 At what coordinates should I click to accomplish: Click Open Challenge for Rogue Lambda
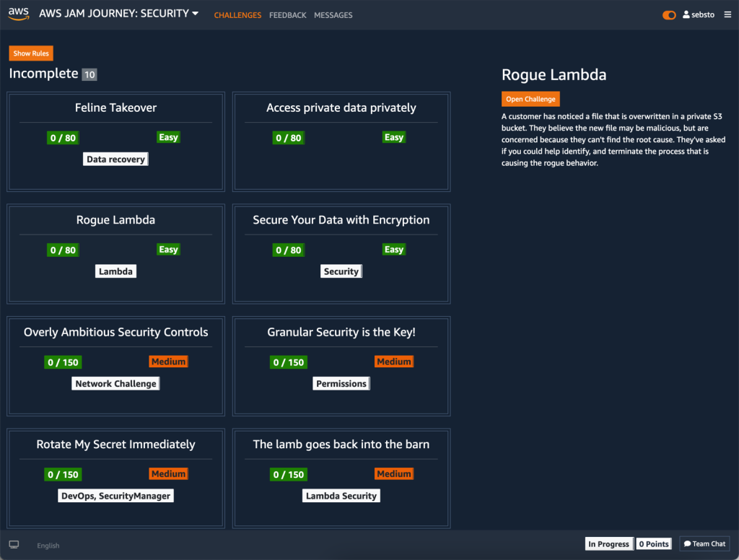[530, 99]
